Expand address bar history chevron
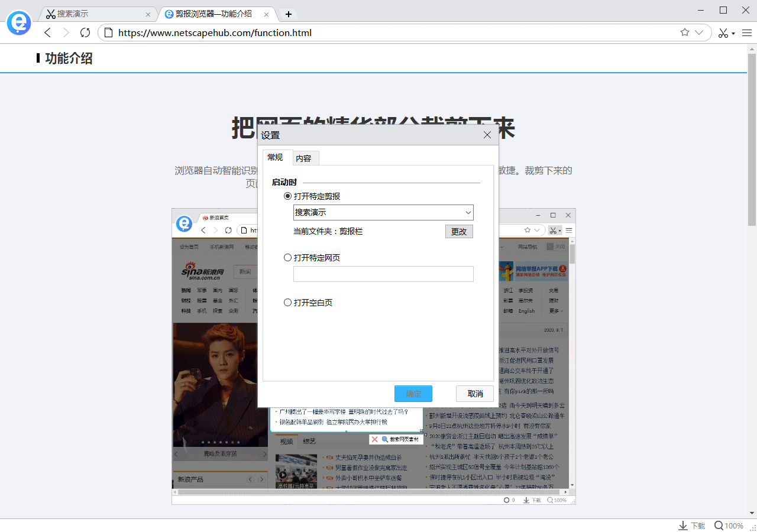Screen dimensions: 757x532 click(699, 33)
